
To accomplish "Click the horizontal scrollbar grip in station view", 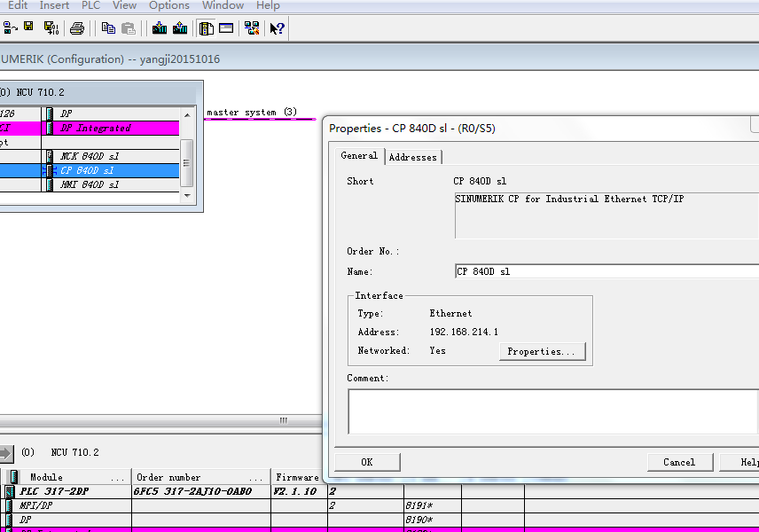I will coord(283,420).
